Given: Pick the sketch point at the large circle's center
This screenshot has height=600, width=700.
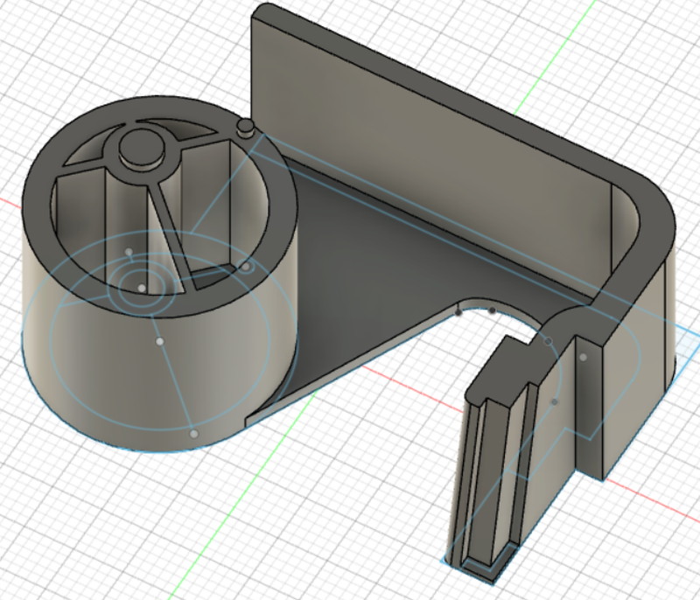Looking at the screenshot, I should [160, 341].
